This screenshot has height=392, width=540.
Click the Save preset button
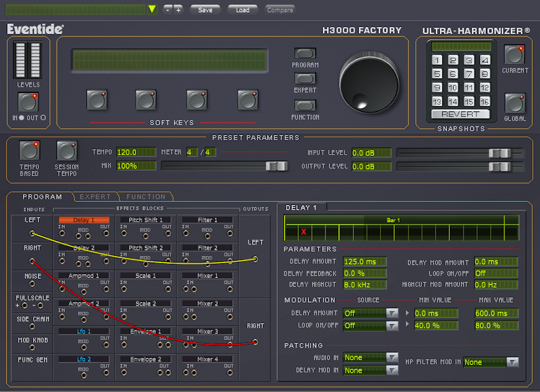(205, 10)
